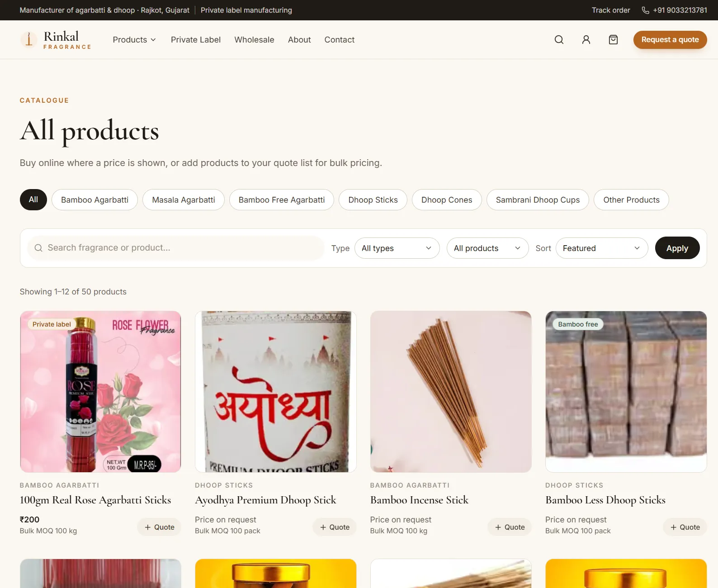This screenshot has width=718, height=588.
Task: Add Ayodhya Premium Dhoop Stick to quote
Action: 335,527
